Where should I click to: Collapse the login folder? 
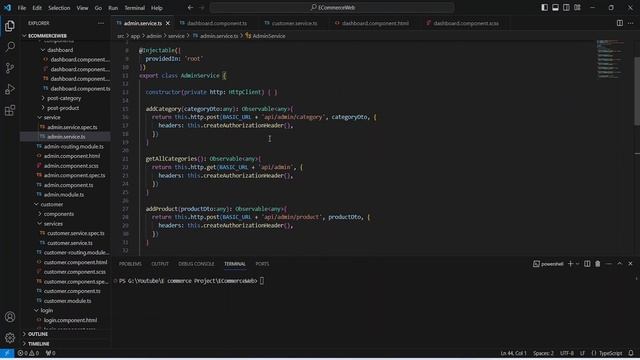47,310
